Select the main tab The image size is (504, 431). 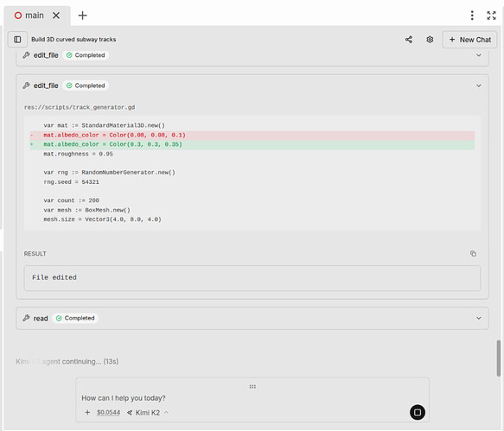tap(34, 16)
